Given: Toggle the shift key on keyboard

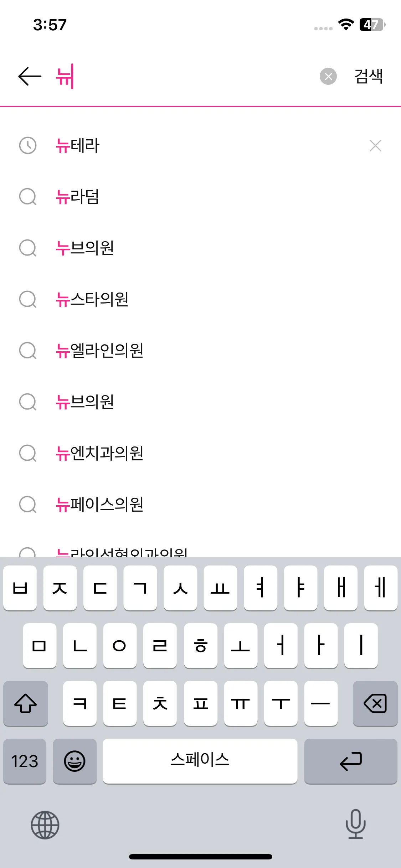Looking at the screenshot, I should 26,703.
